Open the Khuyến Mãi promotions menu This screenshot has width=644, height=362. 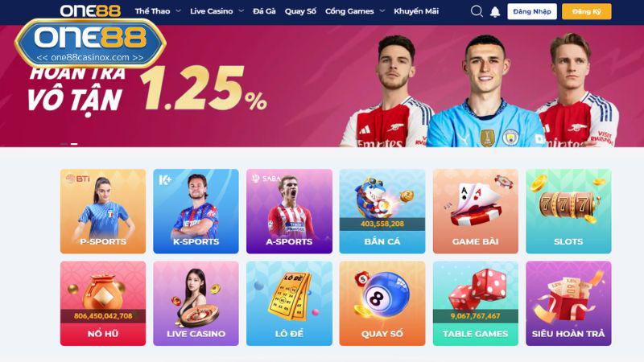pyautogui.click(x=416, y=11)
